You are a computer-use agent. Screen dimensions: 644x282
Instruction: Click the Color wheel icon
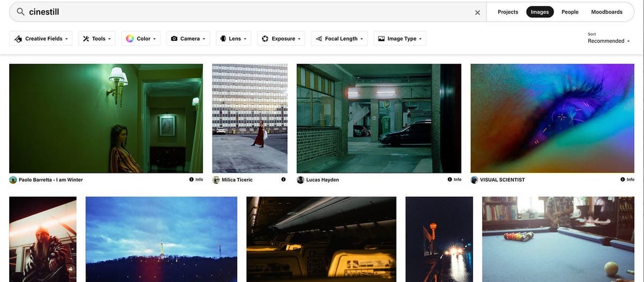(x=130, y=39)
